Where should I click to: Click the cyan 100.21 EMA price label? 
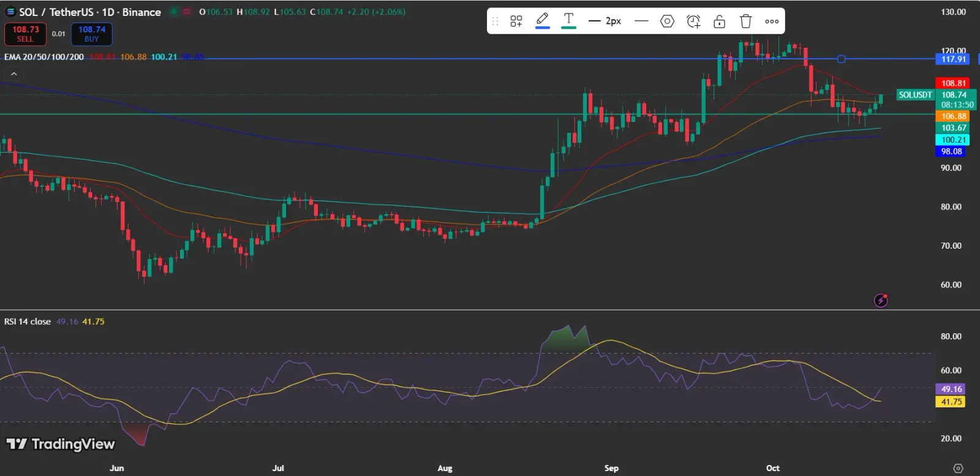[x=952, y=140]
